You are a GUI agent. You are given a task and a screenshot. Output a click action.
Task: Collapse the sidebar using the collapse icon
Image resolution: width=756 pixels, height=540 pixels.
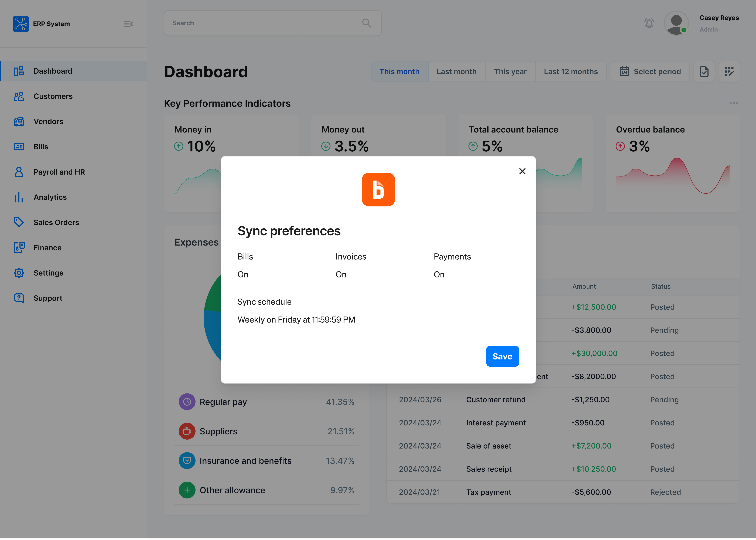pos(129,24)
